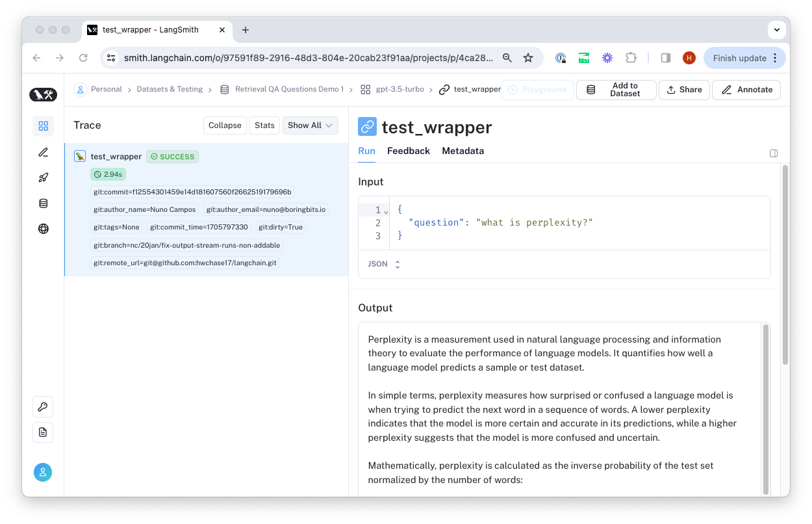Click the blue link icon beside test_wrapper title
This screenshot has height=524, width=812.
[x=367, y=126]
